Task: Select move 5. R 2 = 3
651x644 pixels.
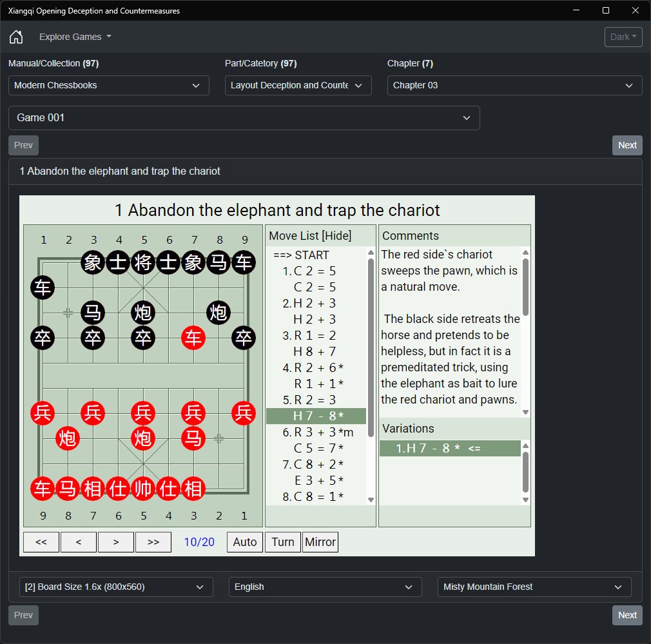Action: tap(316, 400)
